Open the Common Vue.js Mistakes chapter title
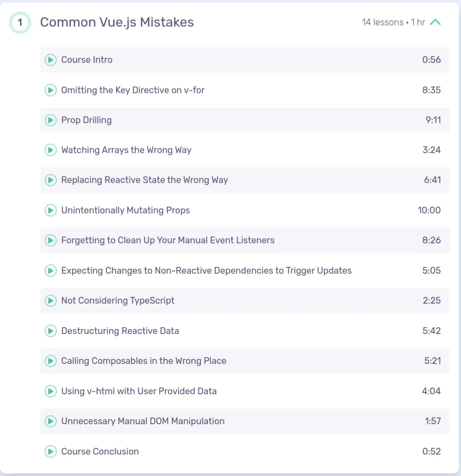The width and height of the screenshot is (461, 476). [117, 22]
